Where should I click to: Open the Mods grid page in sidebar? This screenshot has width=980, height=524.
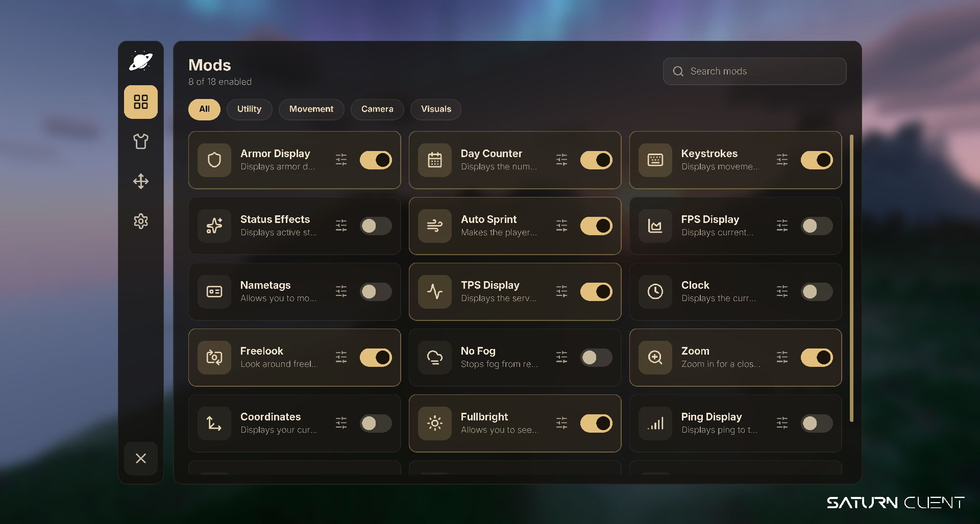[141, 102]
